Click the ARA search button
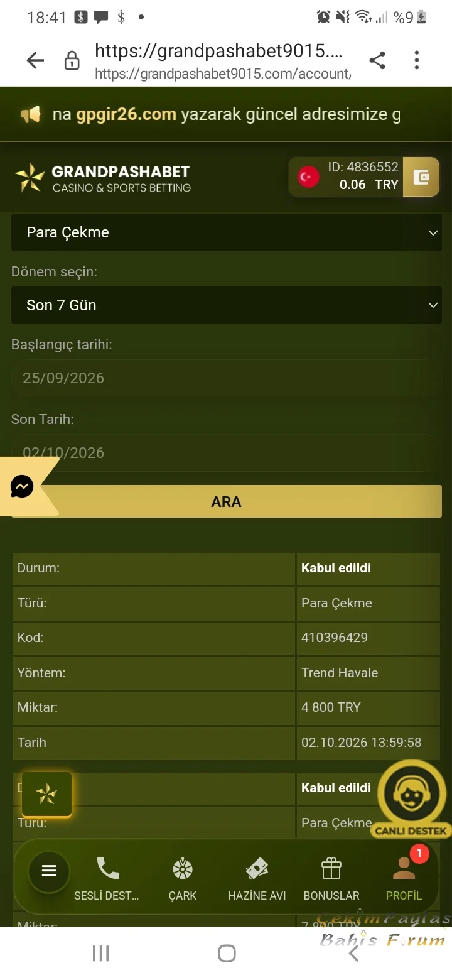The image size is (452, 980). click(227, 501)
